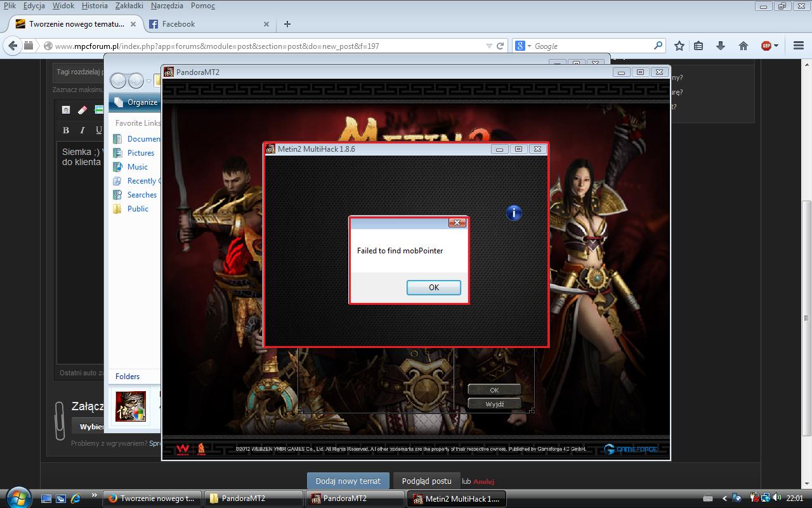
Task: Switch to PandoraMT2 folder taskbar button
Action: coord(254,498)
